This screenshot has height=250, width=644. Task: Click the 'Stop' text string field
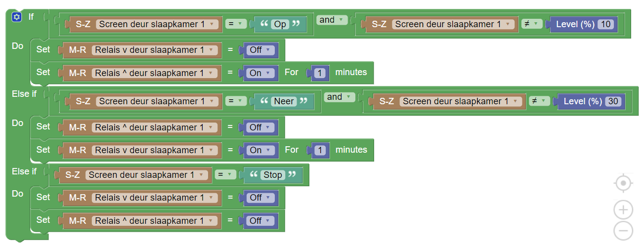[273, 175]
